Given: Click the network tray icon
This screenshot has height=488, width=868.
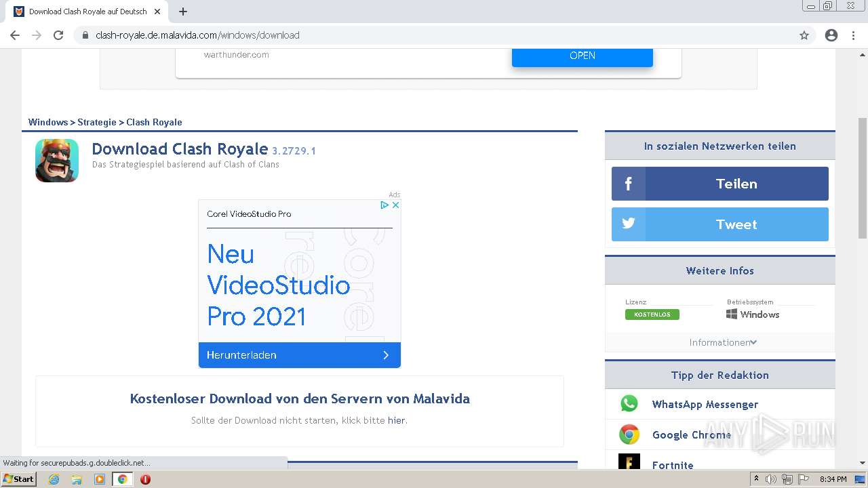Looking at the screenshot, I should pos(787,479).
